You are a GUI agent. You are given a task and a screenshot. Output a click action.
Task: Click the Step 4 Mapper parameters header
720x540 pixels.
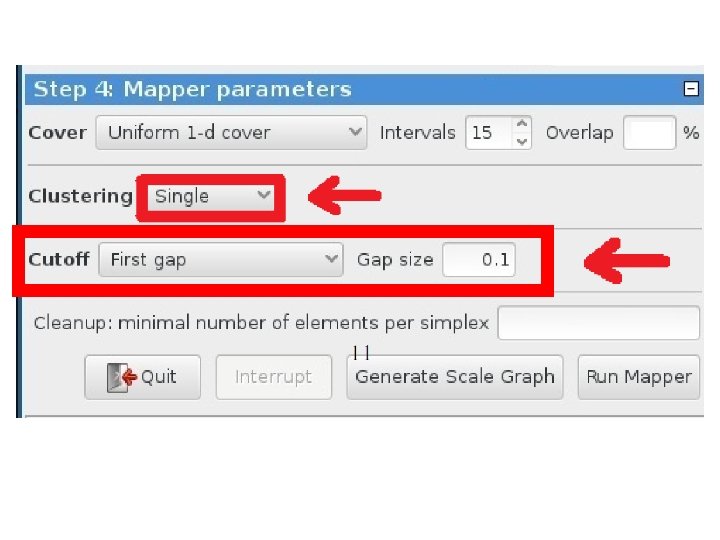tap(193, 89)
